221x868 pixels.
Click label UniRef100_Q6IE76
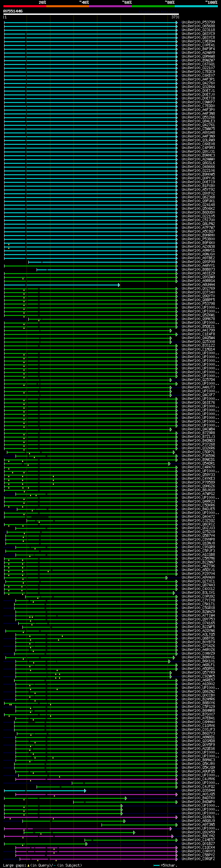pyautogui.click(x=198, y=402)
